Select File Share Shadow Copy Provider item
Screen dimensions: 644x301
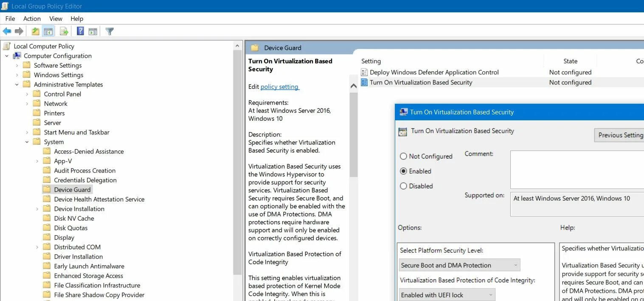99,295
